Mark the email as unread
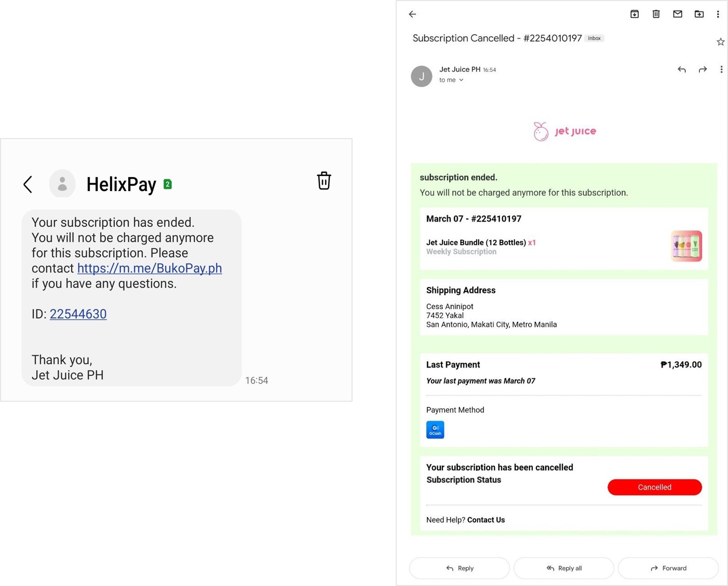Image resolution: width=728 pixels, height=586 pixels. tap(678, 14)
